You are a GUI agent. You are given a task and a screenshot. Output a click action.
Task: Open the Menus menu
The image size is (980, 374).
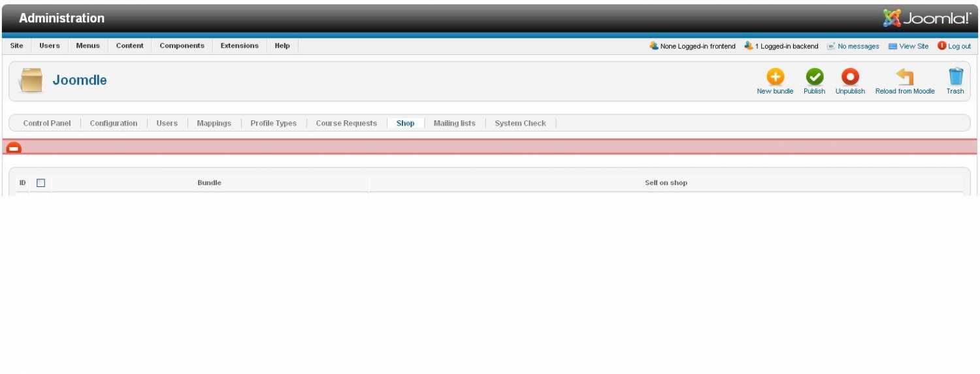click(x=88, y=46)
